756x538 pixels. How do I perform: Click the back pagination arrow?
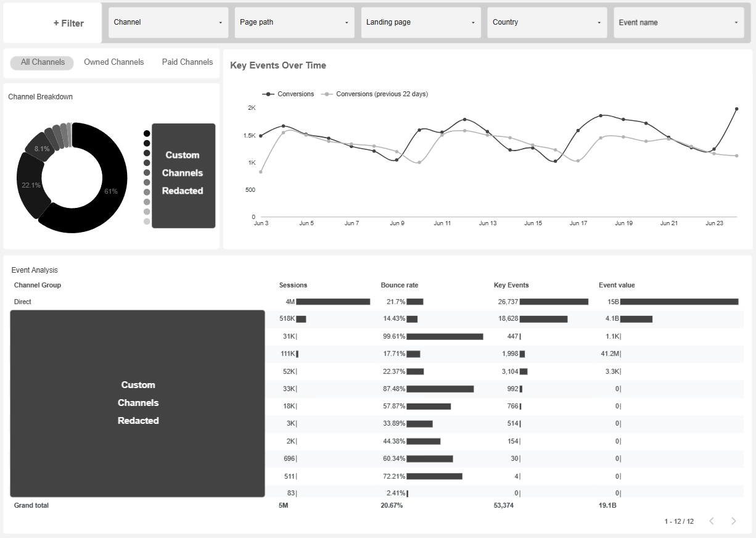click(712, 521)
